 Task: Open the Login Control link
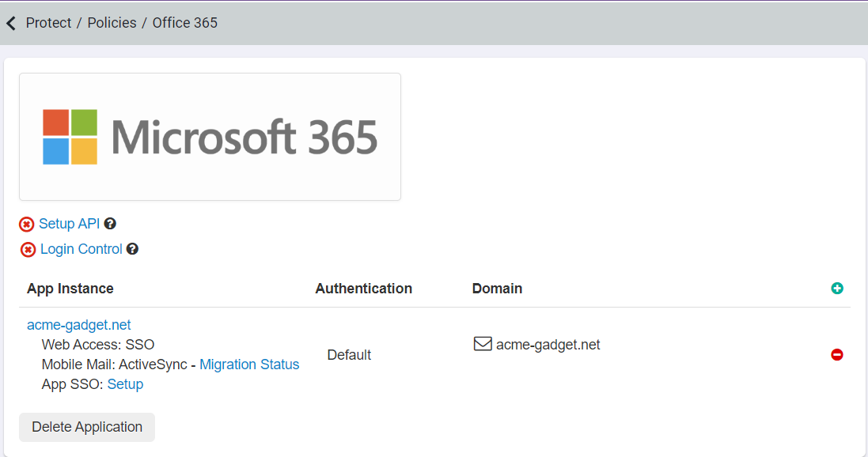pyautogui.click(x=81, y=249)
